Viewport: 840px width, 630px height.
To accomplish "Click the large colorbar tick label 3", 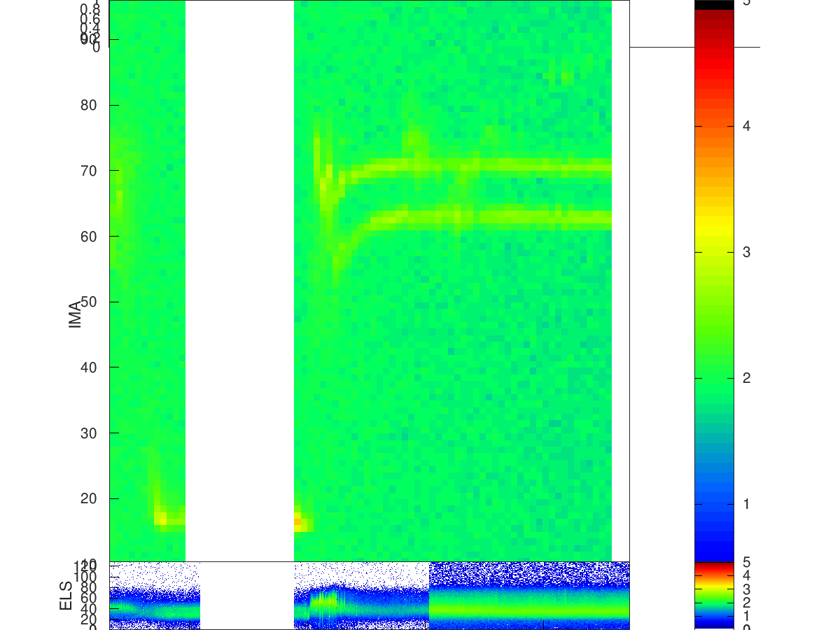I will pos(747,252).
